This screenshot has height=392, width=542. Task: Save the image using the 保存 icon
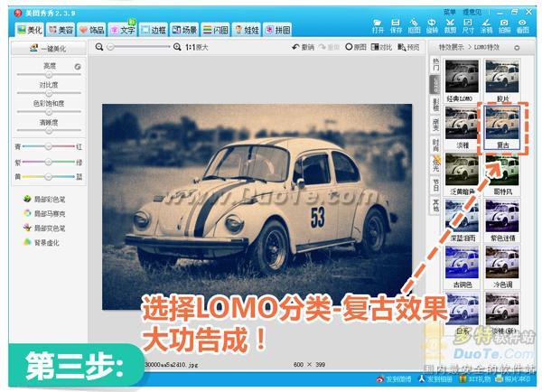[x=396, y=26]
